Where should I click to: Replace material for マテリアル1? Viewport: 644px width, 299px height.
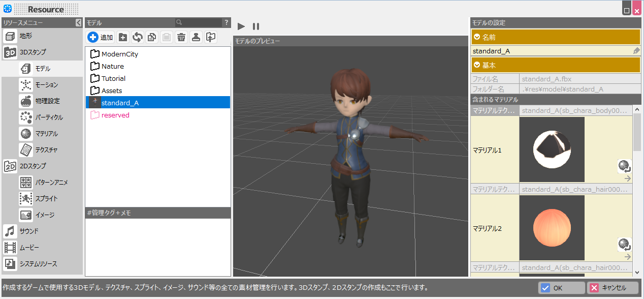[624, 166]
